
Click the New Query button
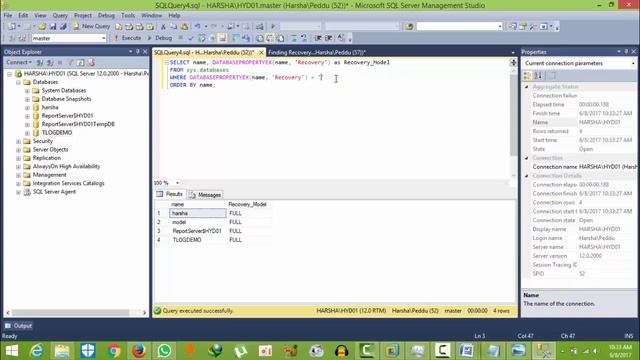pos(91,26)
